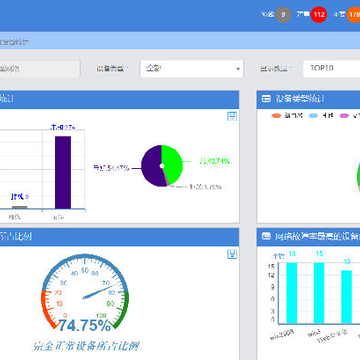Click the green slice of the status pie

point(172,163)
